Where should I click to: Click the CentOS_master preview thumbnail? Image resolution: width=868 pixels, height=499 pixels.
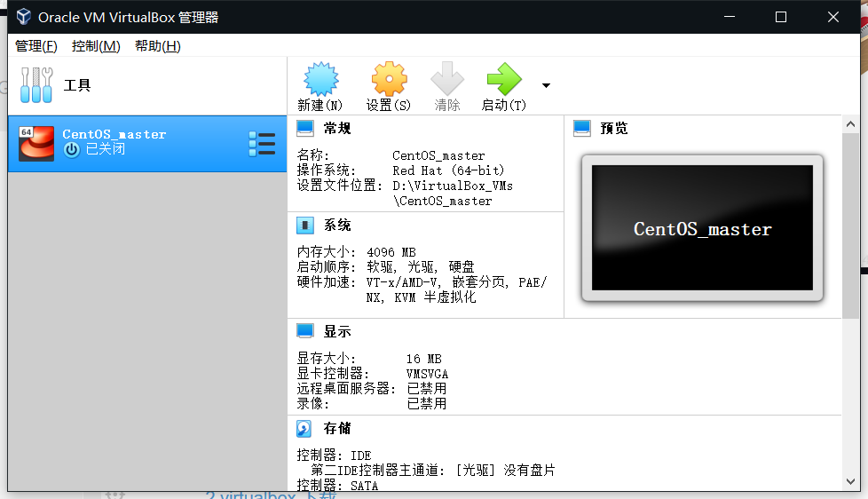[702, 227]
